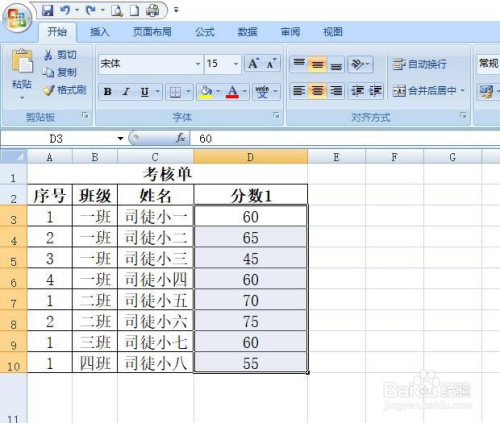Viewport: 500px width, 423px height.
Task: Switch to the 插入 ribbon tab
Action: (x=99, y=32)
